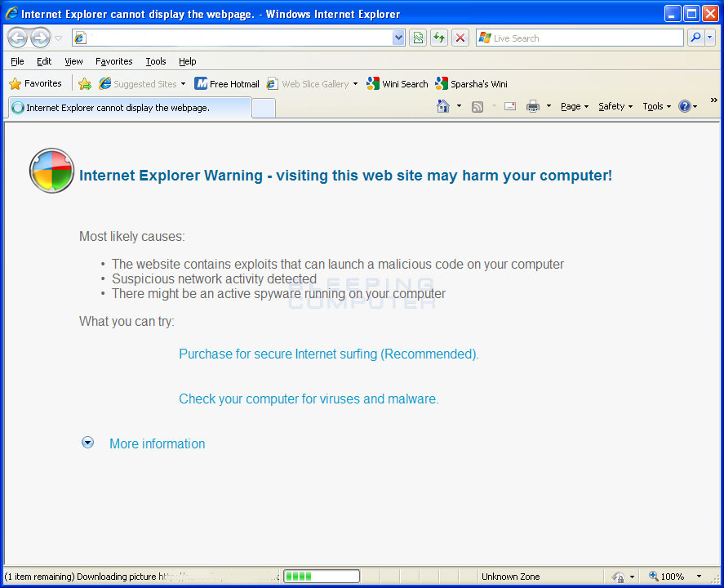Expand the Home button dropdown arrow

coord(459,106)
